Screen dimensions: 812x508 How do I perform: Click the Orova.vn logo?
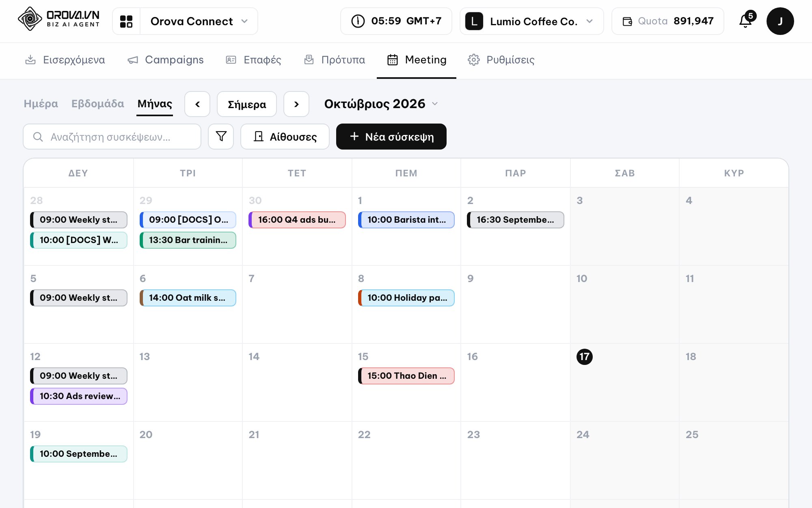pos(59,19)
